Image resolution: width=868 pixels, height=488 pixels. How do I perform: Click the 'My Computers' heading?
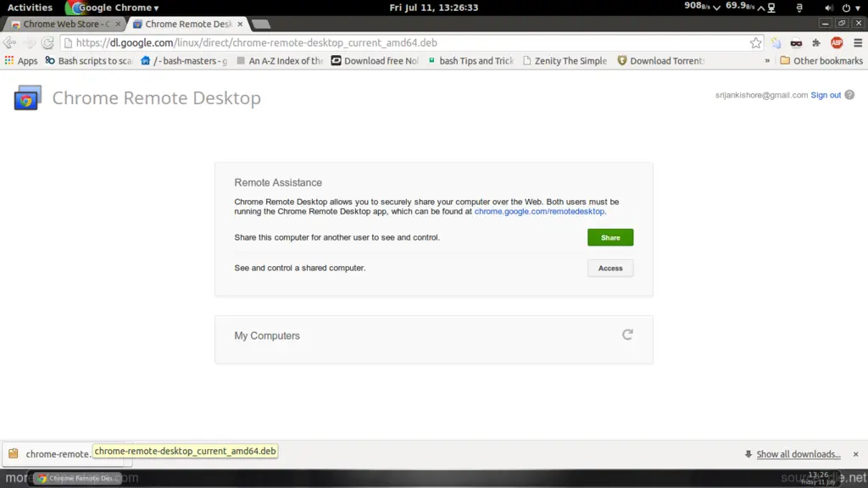pos(267,335)
